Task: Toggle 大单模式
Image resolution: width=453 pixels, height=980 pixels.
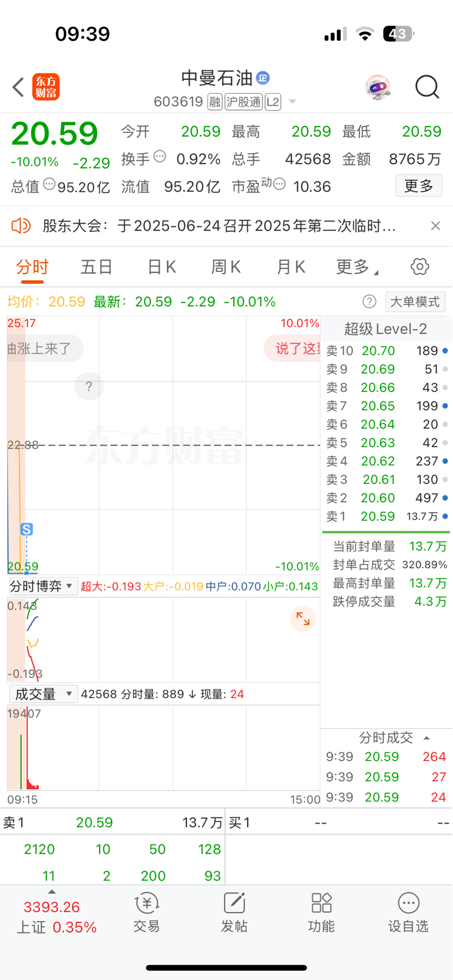Action: pyautogui.click(x=415, y=302)
